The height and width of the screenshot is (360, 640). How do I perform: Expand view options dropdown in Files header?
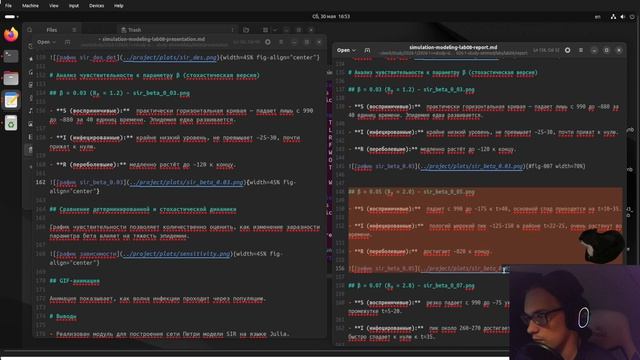click(x=275, y=30)
